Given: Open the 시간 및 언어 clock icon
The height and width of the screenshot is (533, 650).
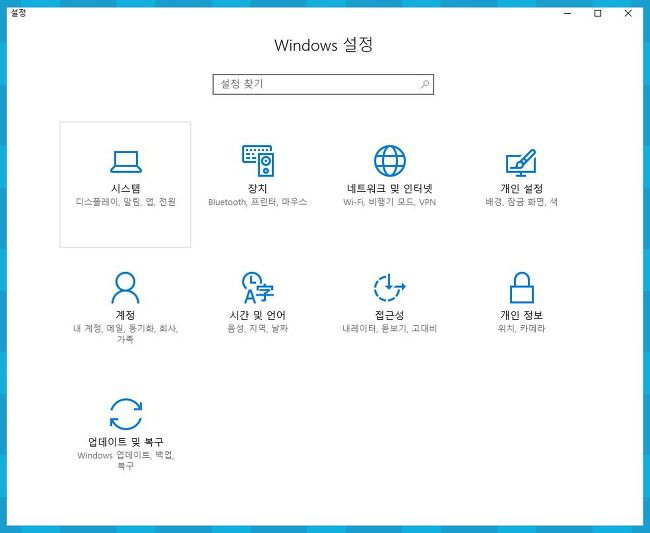Looking at the screenshot, I should point(257,288).
